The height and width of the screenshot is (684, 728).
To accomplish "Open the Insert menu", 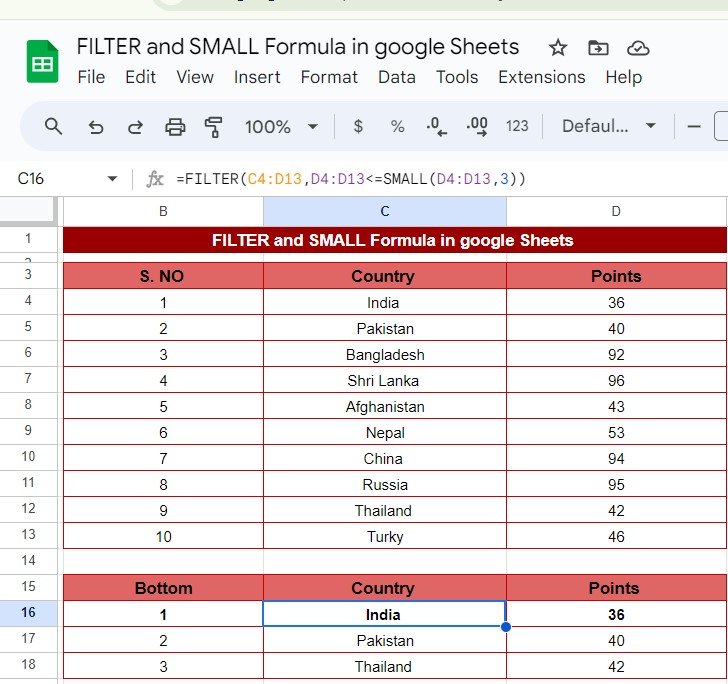I will (x=257, y=77).
